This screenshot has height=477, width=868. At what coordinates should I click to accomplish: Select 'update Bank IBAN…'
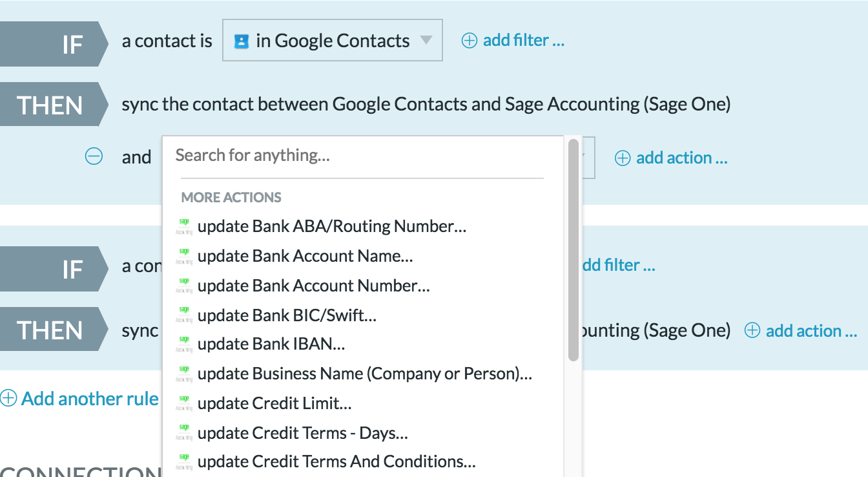click(x=271, y=344)
